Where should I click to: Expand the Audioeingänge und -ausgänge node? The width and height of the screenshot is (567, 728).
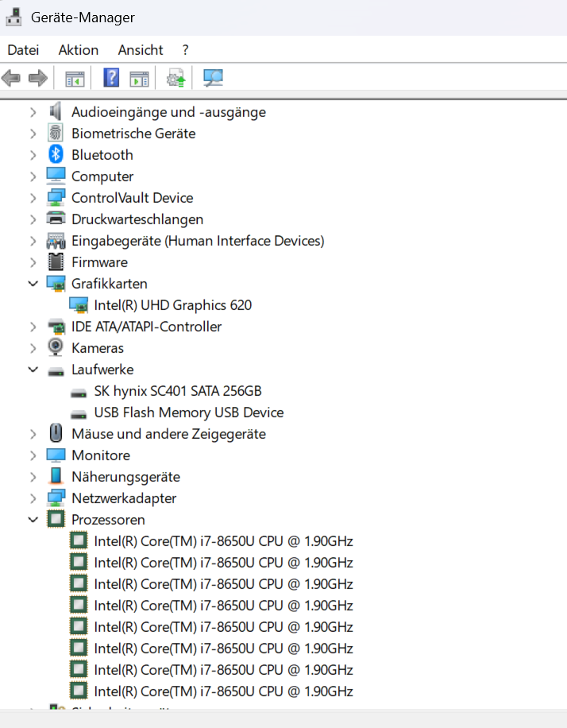(x=33, y=112)
